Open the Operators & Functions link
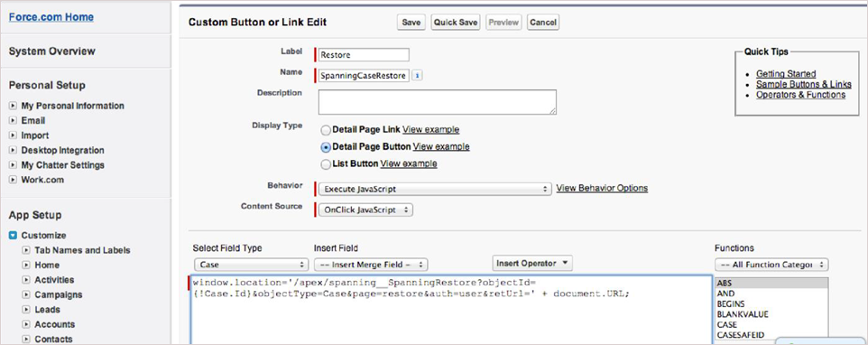This screenshot has height=345, width=868. pos(800,95)
